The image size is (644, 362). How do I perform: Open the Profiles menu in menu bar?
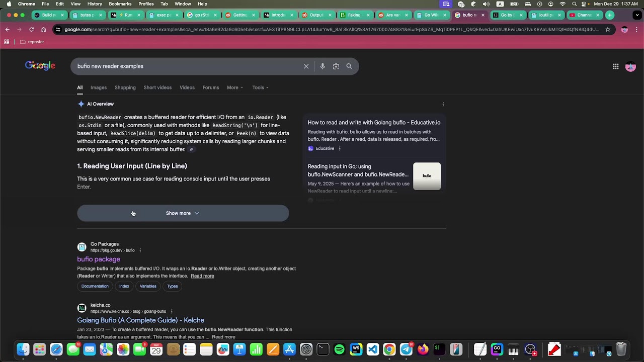pos(146,4)
